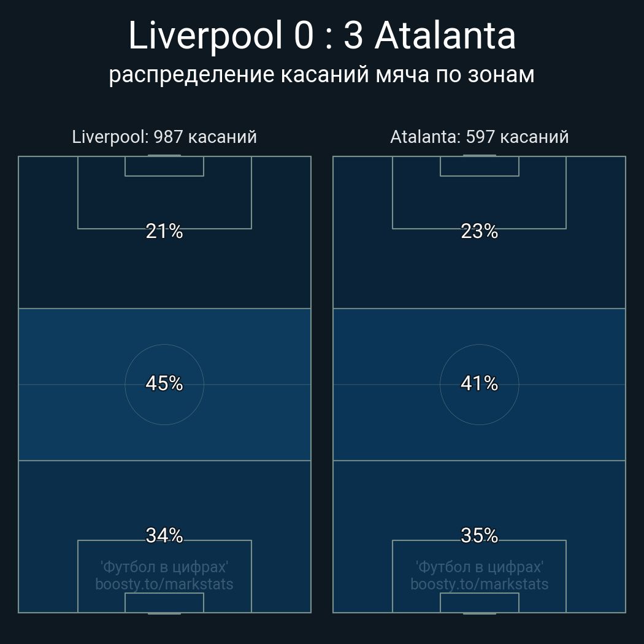Click Liverpool's 34% defensive third label
The width and height of the screenshot is (644, 644).
pyautogui.click(x=164, y=535)
